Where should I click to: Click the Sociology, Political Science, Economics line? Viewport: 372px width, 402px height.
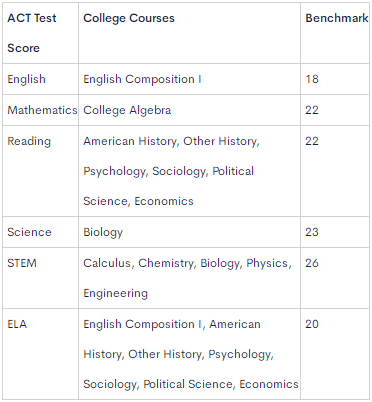pyautogui.click(x=191, y=384)
